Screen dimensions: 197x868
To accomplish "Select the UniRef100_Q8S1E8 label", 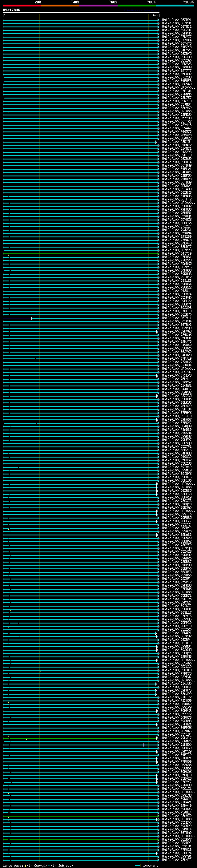I will (x=176, y=281).
